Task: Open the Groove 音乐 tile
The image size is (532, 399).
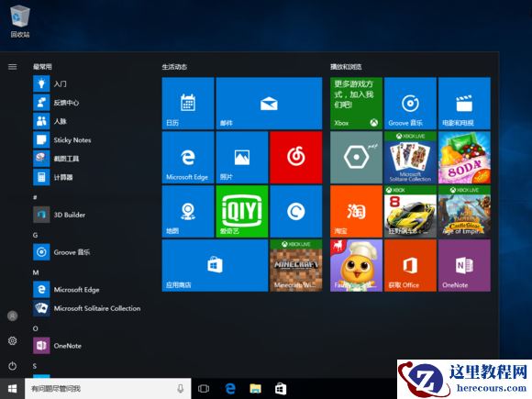Action: 410,103
